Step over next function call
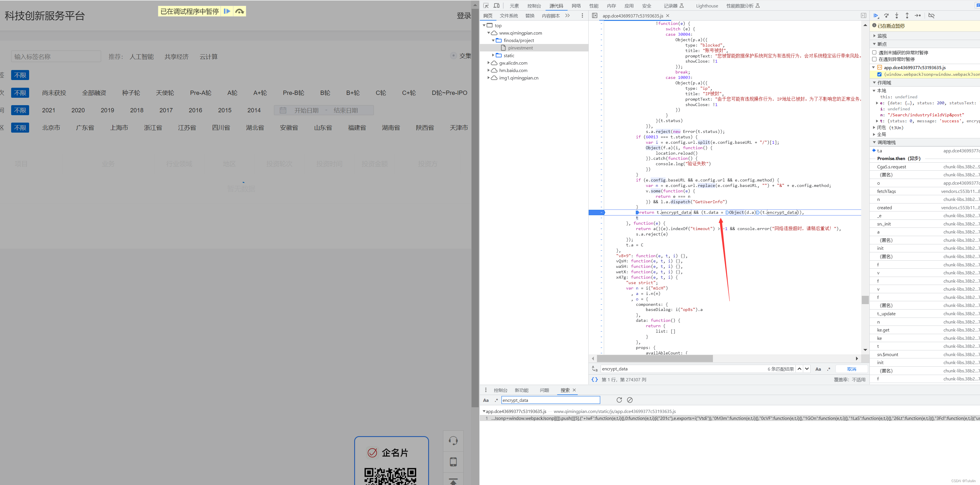The image size is (980, 485). pos(886,16)
